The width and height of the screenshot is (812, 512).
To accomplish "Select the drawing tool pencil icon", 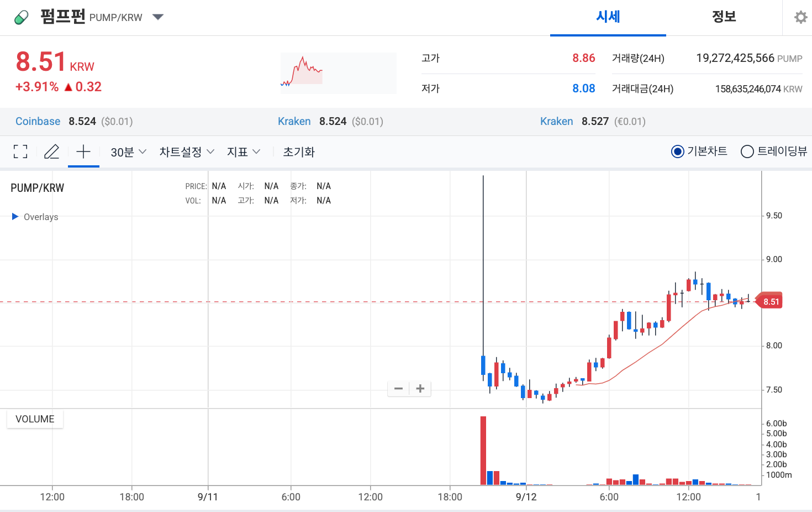I will [51, 151].
